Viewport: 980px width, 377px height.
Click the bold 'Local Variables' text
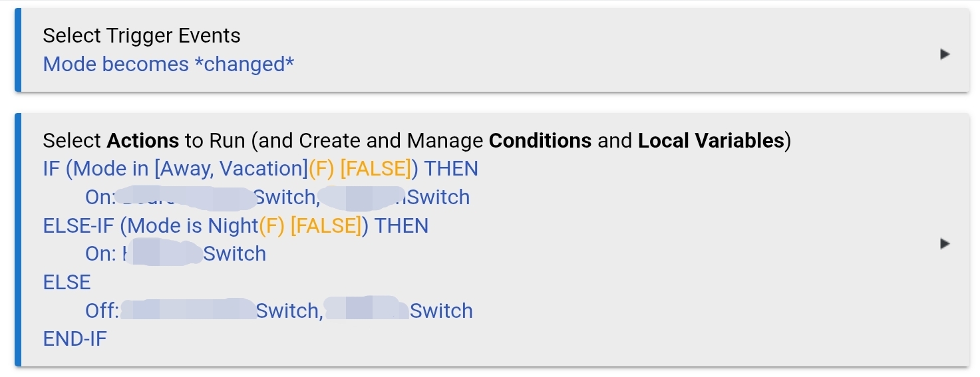click(711, 141)
